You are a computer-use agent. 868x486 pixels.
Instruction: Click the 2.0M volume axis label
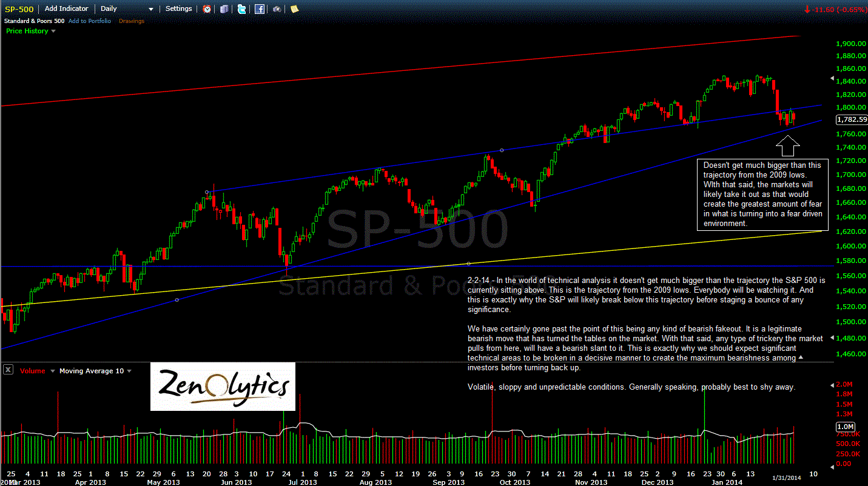[x=844, y=384]
